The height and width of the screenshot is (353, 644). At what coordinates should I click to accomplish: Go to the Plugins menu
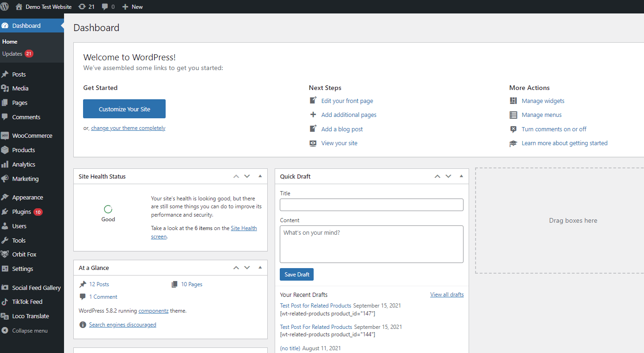[32, 212]
